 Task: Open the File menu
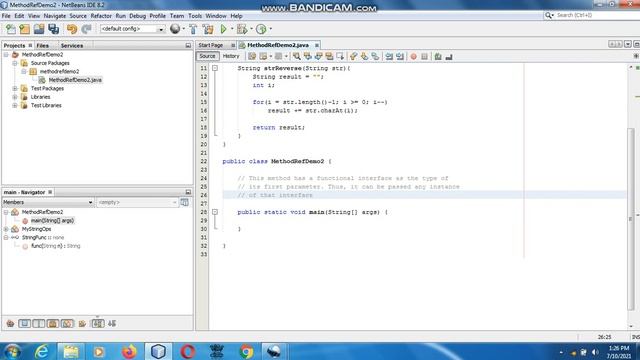pos(6,16)
